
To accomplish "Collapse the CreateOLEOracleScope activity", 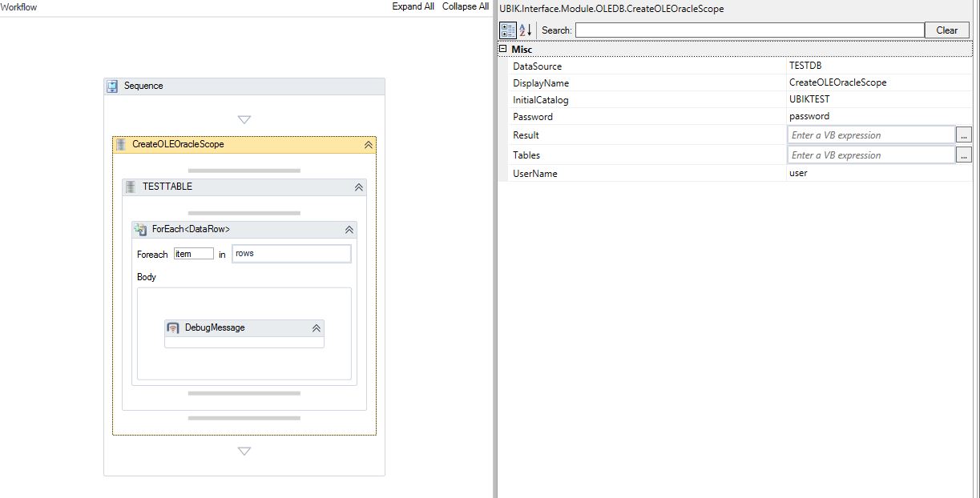I will point(368,145).
